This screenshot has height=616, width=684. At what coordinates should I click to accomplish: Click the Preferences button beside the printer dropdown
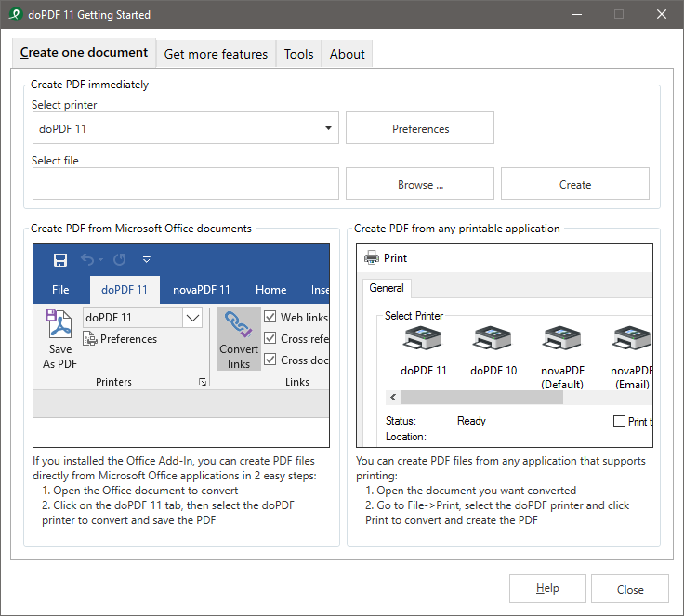click(420, 128)
